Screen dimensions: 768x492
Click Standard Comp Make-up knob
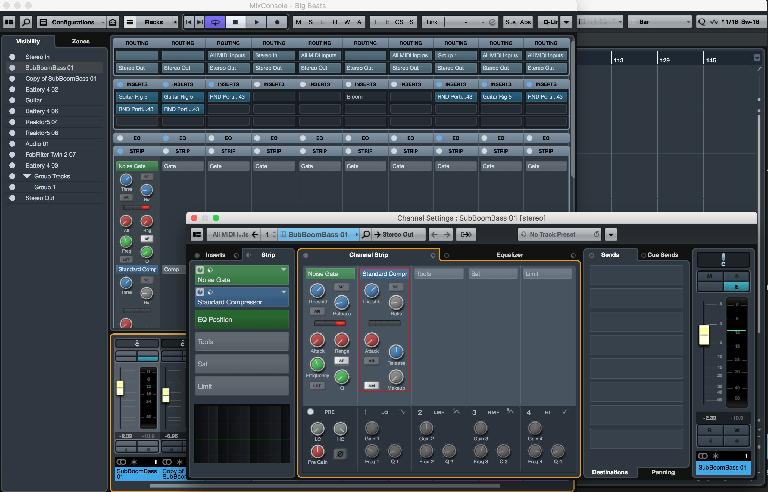[396, 376]
